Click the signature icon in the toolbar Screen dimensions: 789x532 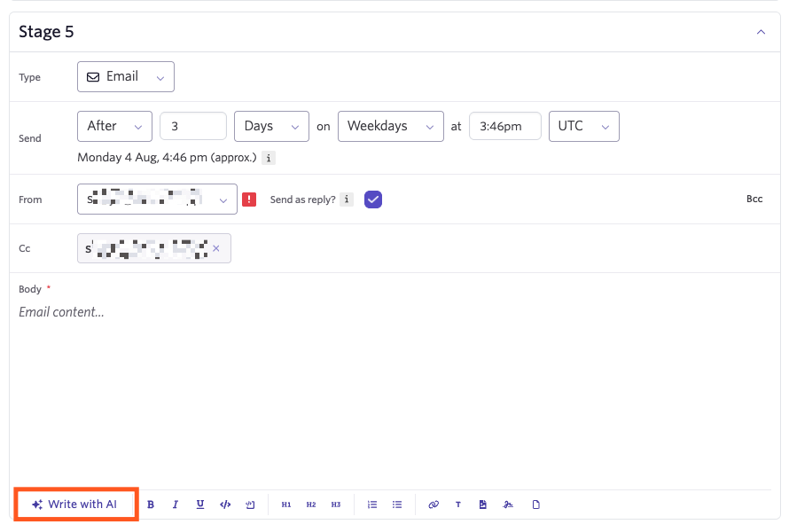[508, 505]
